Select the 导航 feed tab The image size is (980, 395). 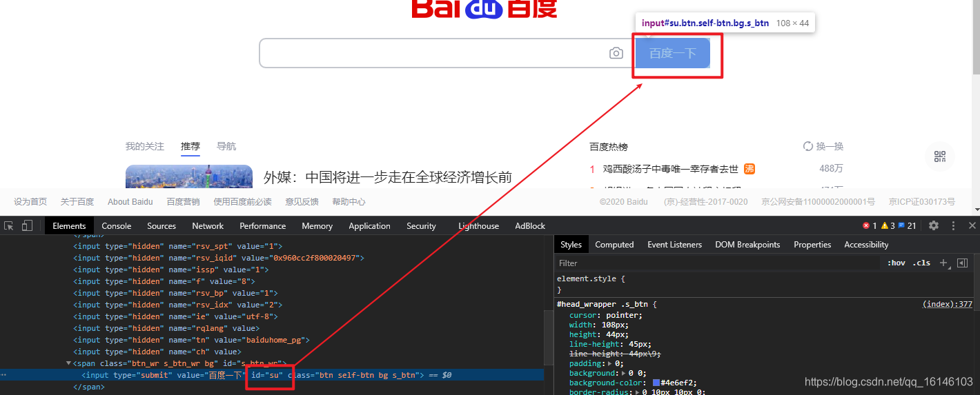(226, 146)
